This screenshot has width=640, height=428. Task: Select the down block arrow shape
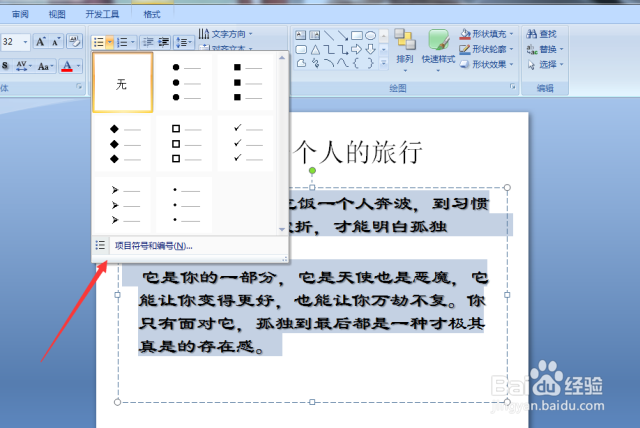371,50
